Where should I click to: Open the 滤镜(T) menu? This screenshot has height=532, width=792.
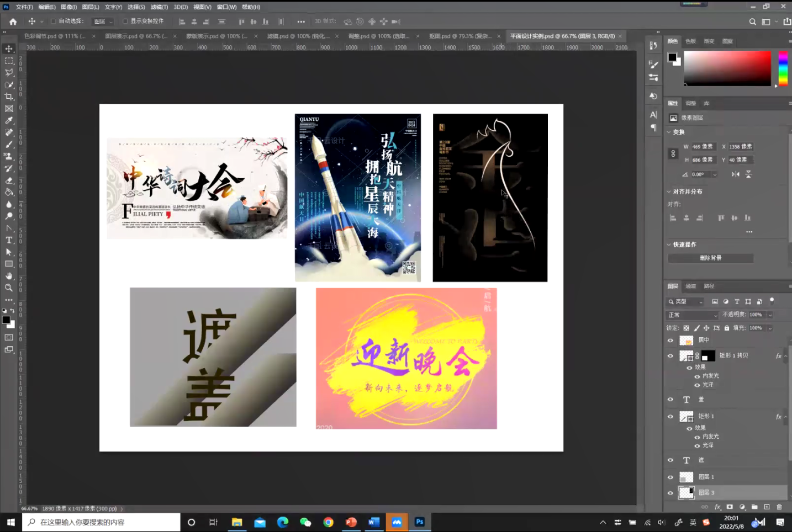click(x=159, y=7)
